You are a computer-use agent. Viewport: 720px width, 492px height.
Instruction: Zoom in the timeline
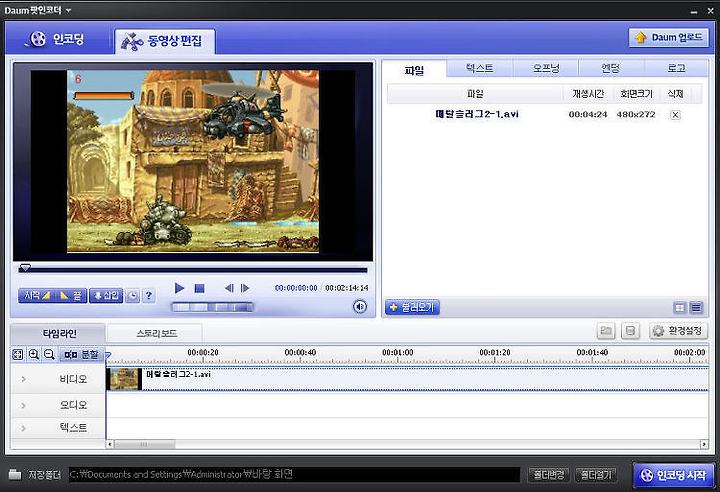pos(34,355)
